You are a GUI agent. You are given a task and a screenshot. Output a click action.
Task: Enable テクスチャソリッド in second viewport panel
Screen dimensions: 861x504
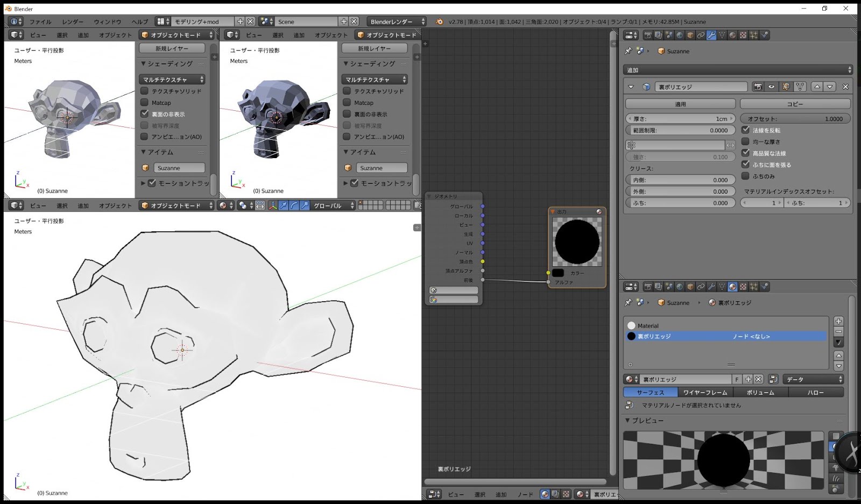pos(347,91)
